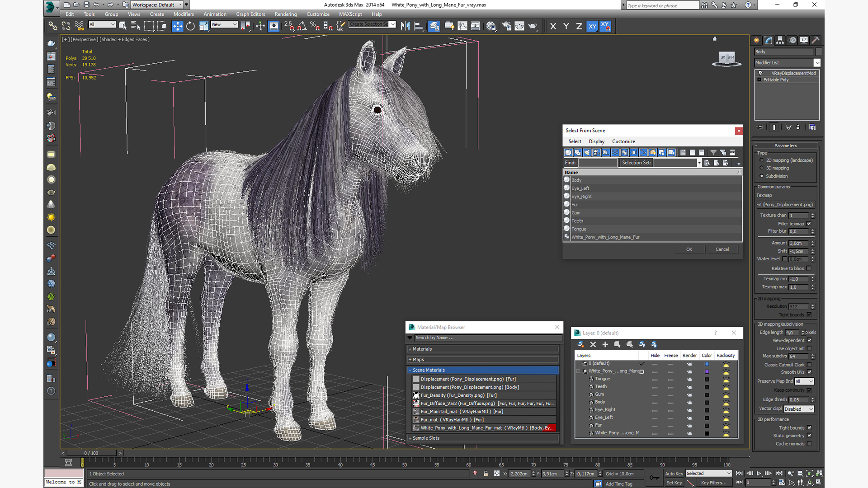
Task: Select the 3D mapping radio button
Action: click(x=761, y=168)
